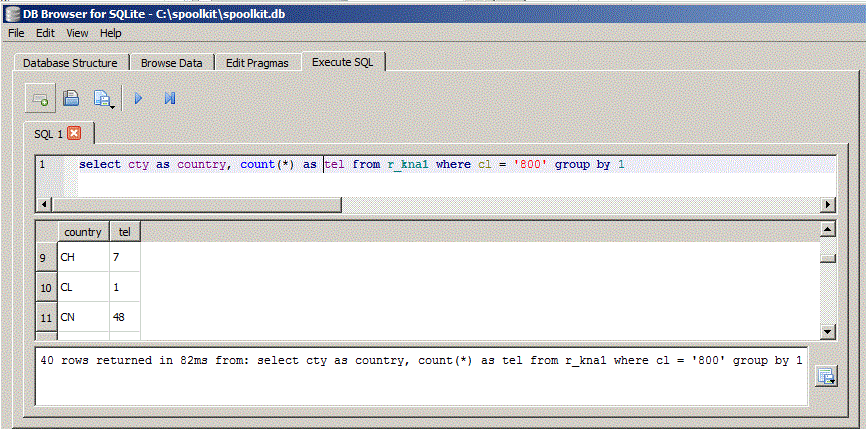Execute SQL with the play icon

139,99
